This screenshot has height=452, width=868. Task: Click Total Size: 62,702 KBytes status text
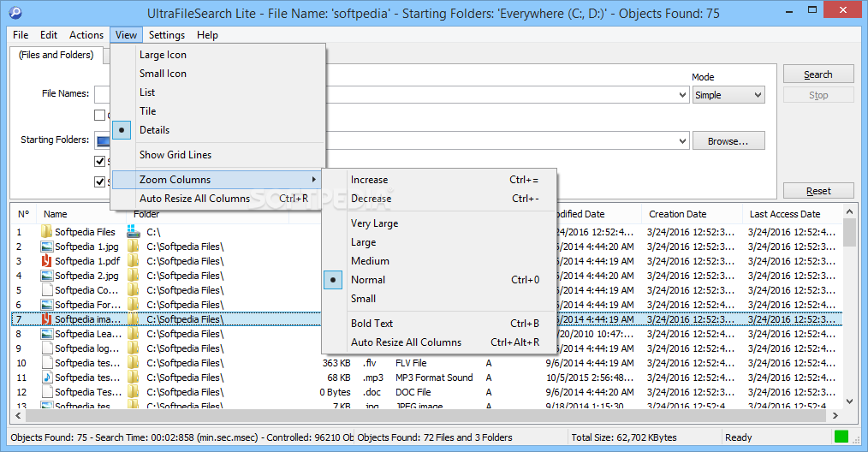coord(624,437)
